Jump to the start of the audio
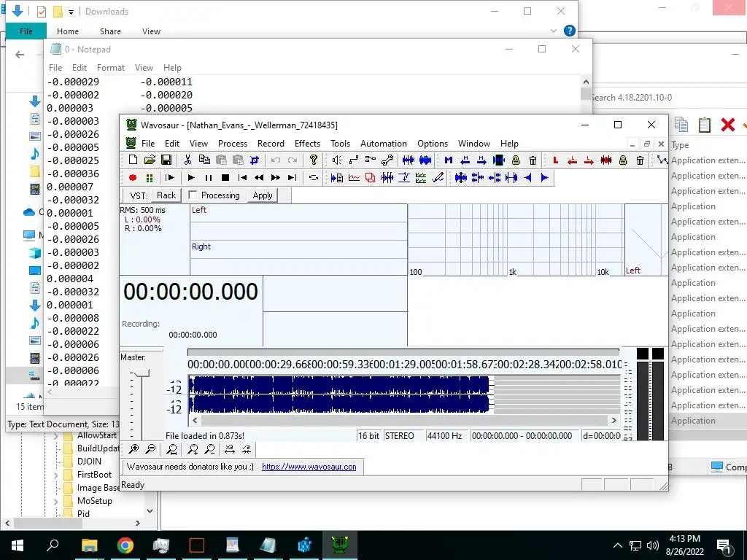Viewport: 747px width, 560px height. point(242,178)
